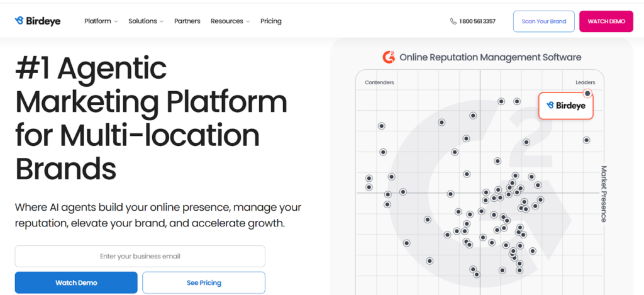Click the Online Reputation Management Software title

tap(490, 57)
